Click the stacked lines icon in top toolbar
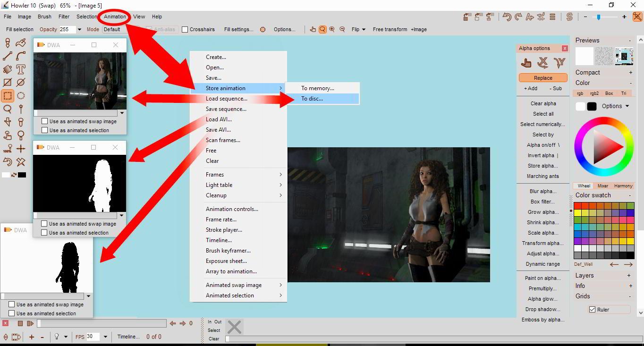Screen dimensions: 644x346 pos(552,17)
